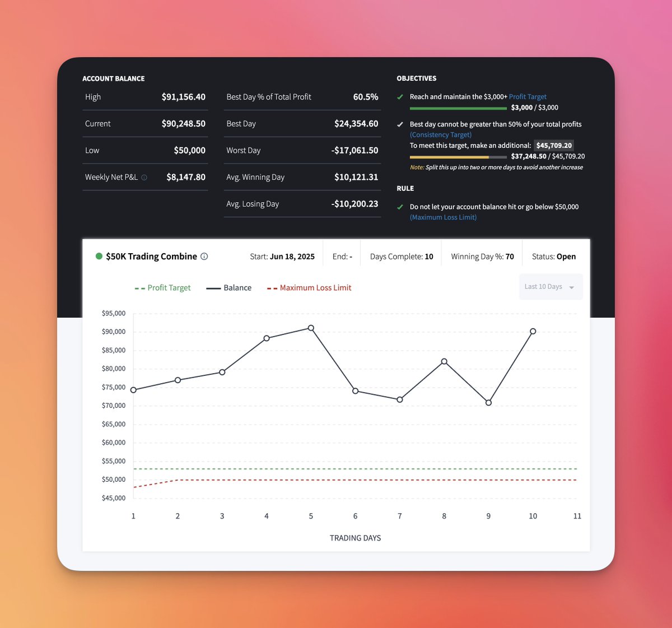Toggle the Maximum Loss Limit legend item

pos(309,288)
